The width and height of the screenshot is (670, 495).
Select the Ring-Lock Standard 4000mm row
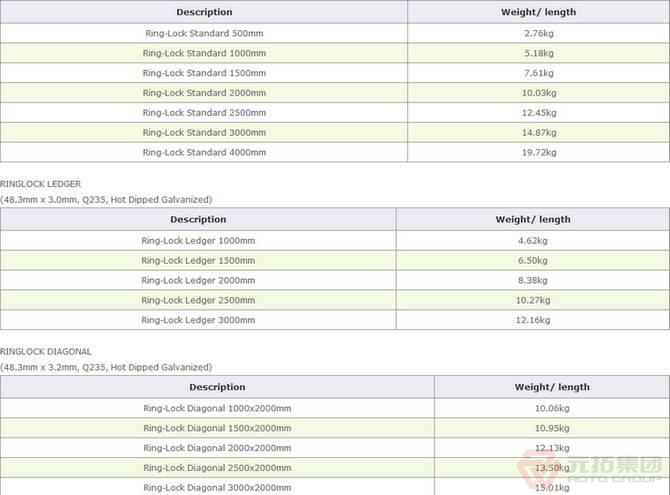click(204, 152)
